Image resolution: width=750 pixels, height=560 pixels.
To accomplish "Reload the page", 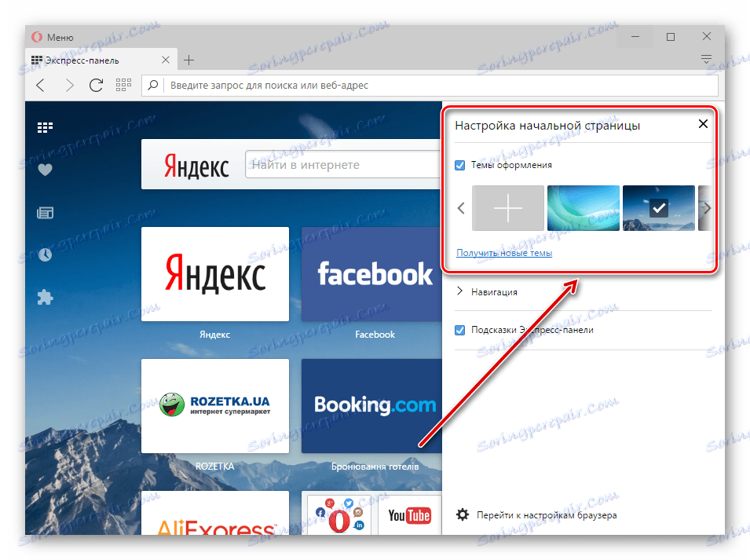I will coord(96,85).
